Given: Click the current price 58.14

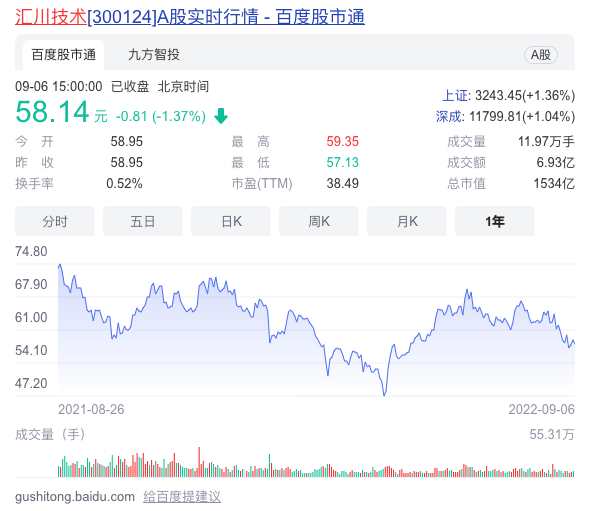Looking at the screenshot, I should point(52,112).
